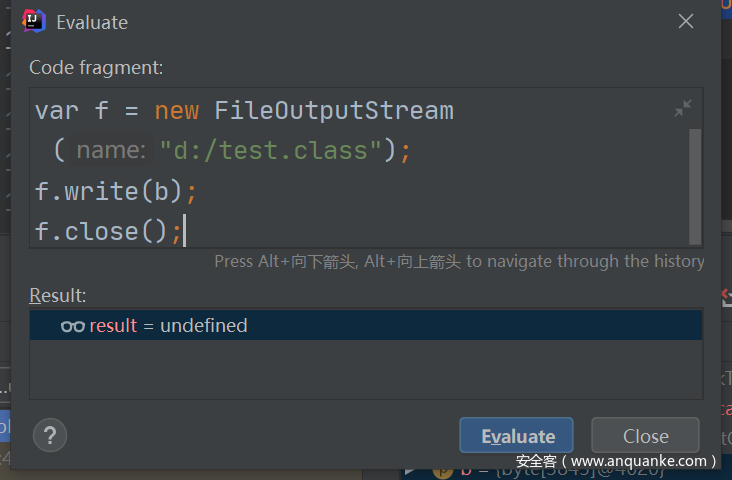Click the empty area below the result row

click(365, 370)
